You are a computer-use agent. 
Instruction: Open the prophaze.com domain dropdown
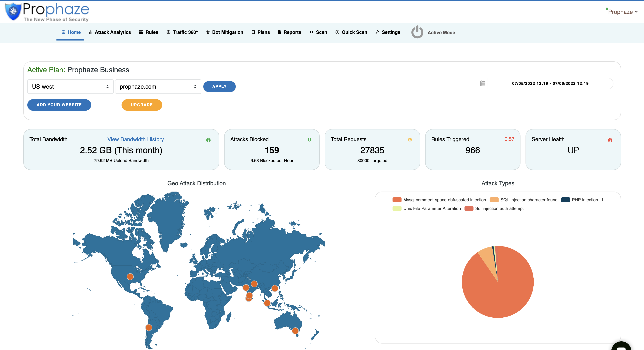(158, 87)
